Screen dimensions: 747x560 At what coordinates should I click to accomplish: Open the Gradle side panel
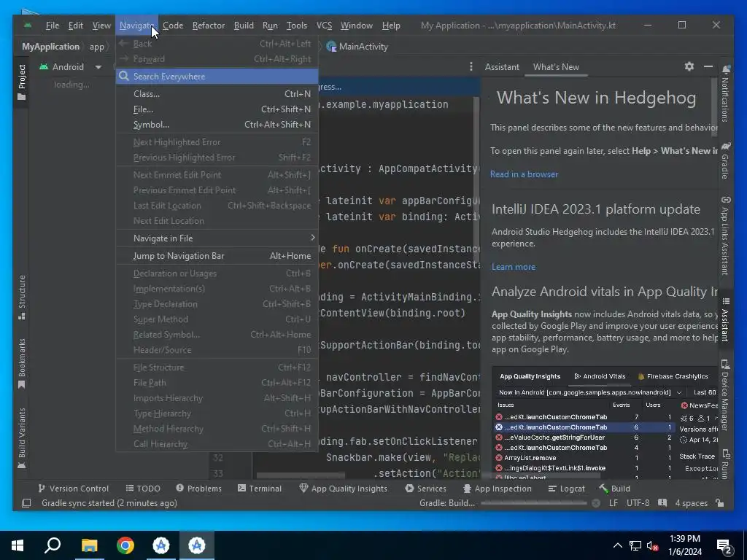(x=725, y=160)
